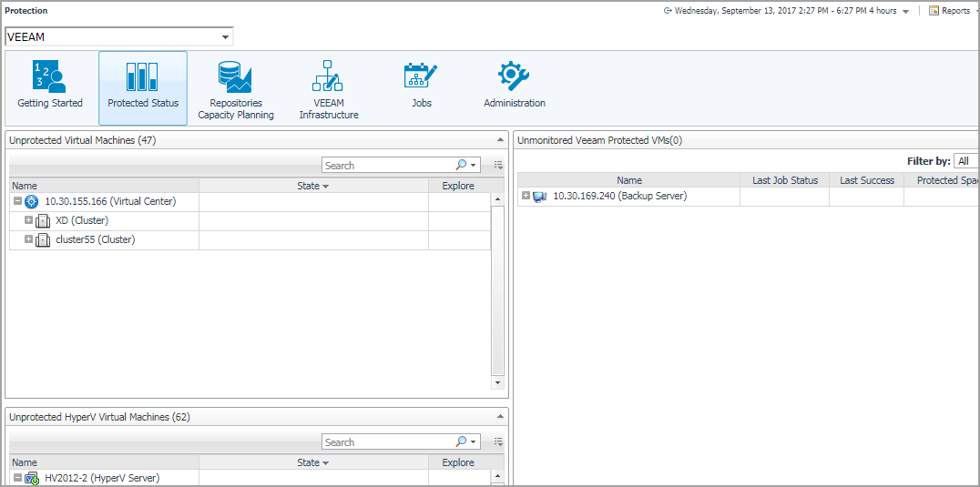Expand the XD (Cluster) node

(x=28, y=220)
